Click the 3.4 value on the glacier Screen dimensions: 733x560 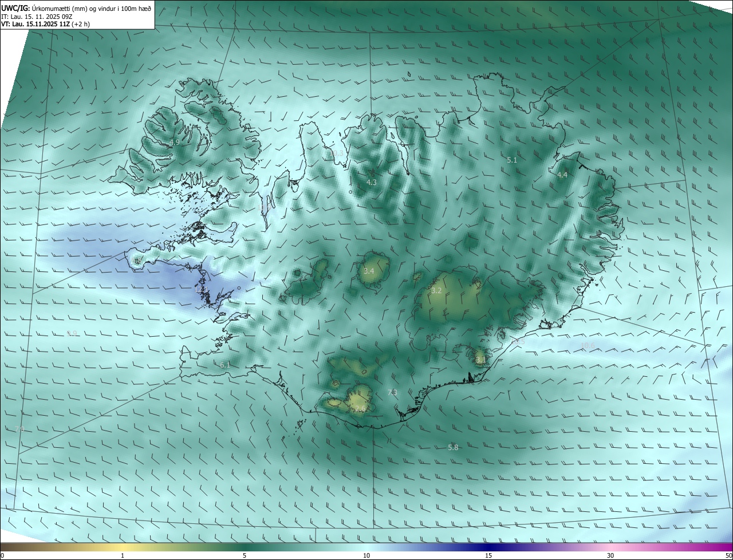pyautogui.click(x=369, y=271)
